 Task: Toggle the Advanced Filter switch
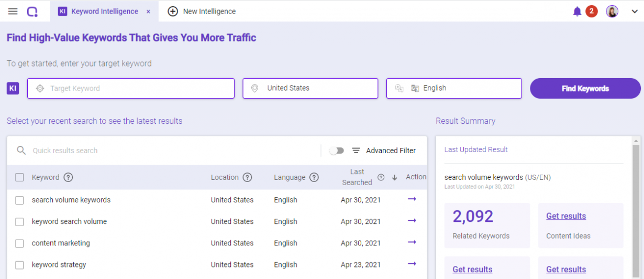click(337, 151)
